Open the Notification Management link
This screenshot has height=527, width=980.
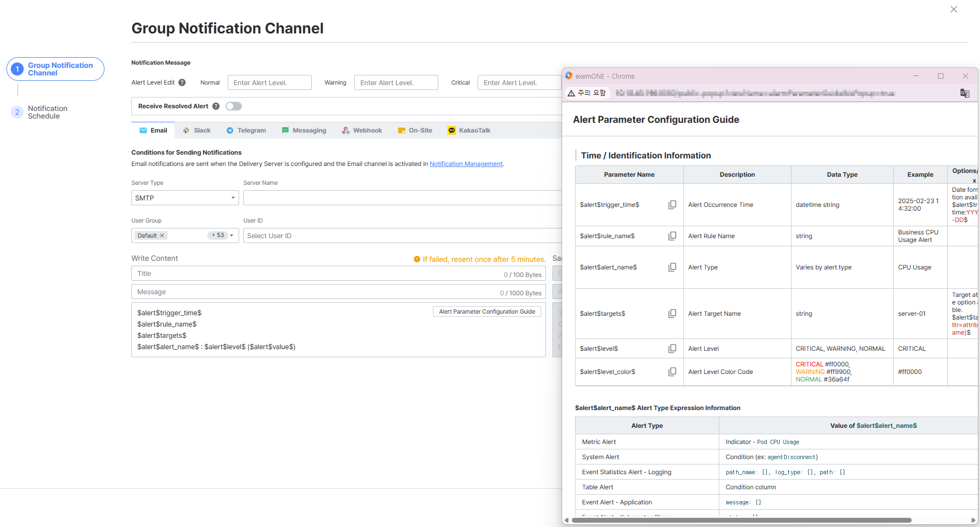(466, 164)
